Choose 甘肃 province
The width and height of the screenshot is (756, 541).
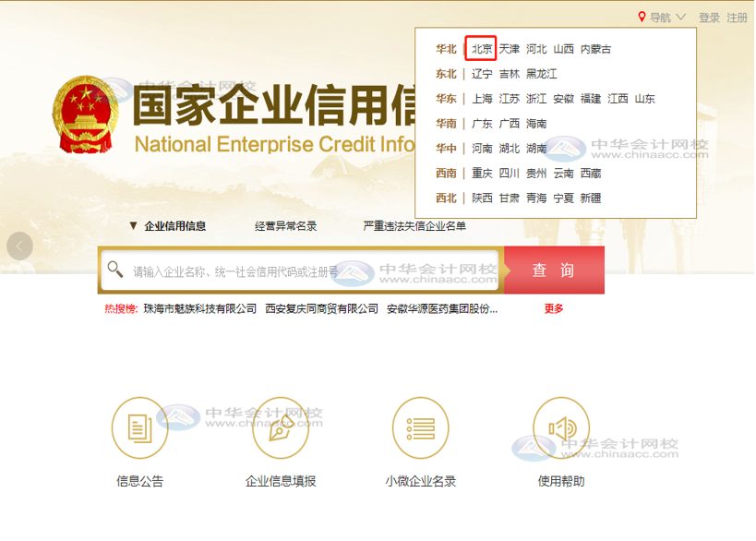point(510,198)
